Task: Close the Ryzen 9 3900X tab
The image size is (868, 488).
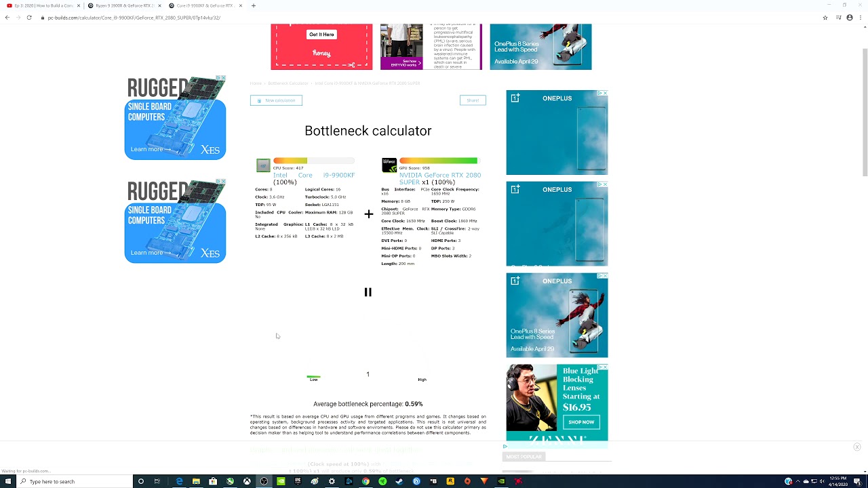Action: point(160,5)
